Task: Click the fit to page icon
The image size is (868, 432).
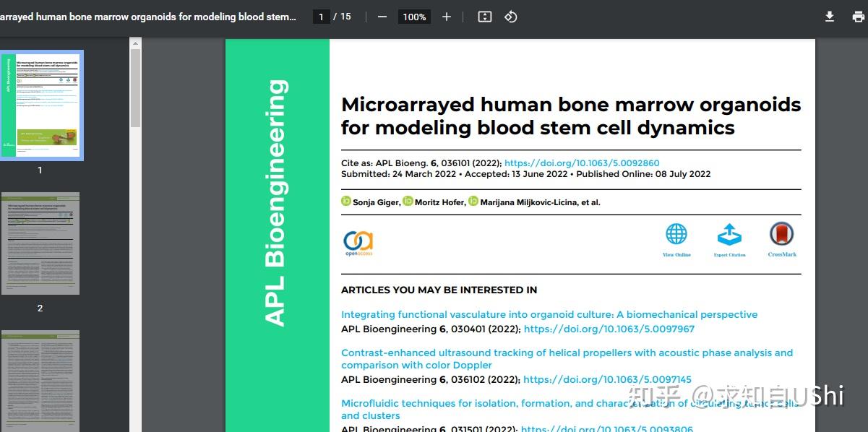Action: coord(485,17)
